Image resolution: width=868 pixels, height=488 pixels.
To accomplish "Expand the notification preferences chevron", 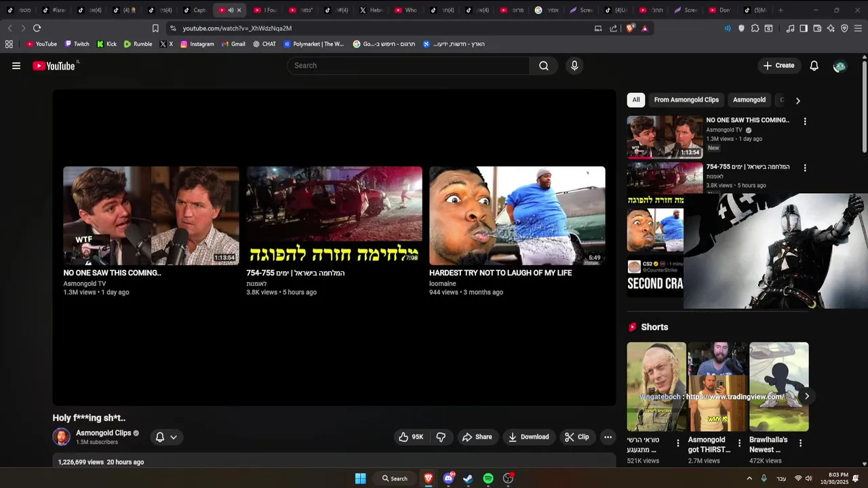I will [x=174, y=437].
